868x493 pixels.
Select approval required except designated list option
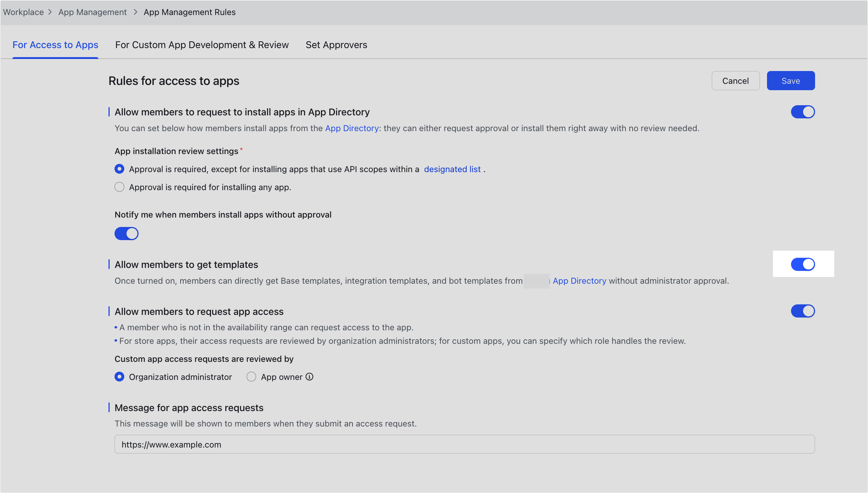click(x=119, y=169)
